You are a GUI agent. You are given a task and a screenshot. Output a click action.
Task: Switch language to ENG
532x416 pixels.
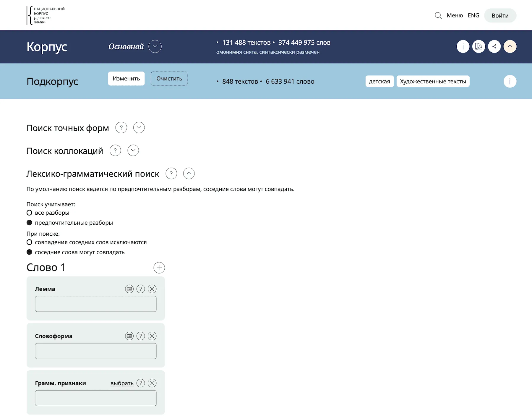click(x=473, y=15)
